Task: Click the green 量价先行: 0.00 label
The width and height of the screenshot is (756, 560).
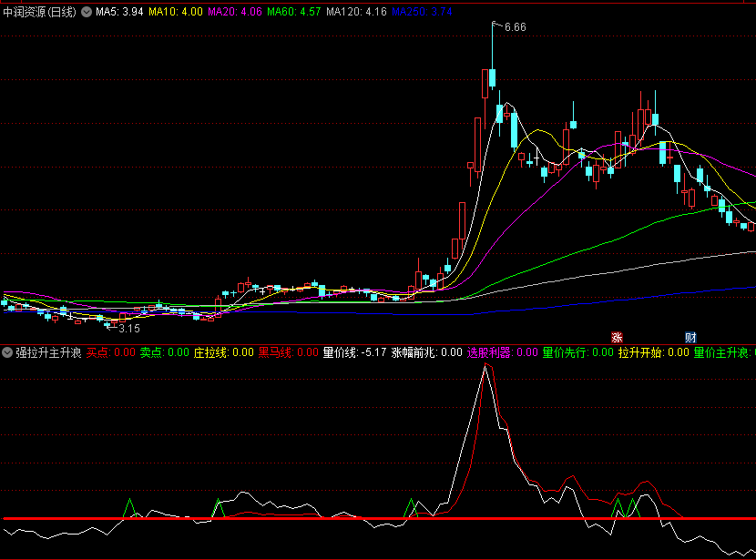Action: (578, 352)
